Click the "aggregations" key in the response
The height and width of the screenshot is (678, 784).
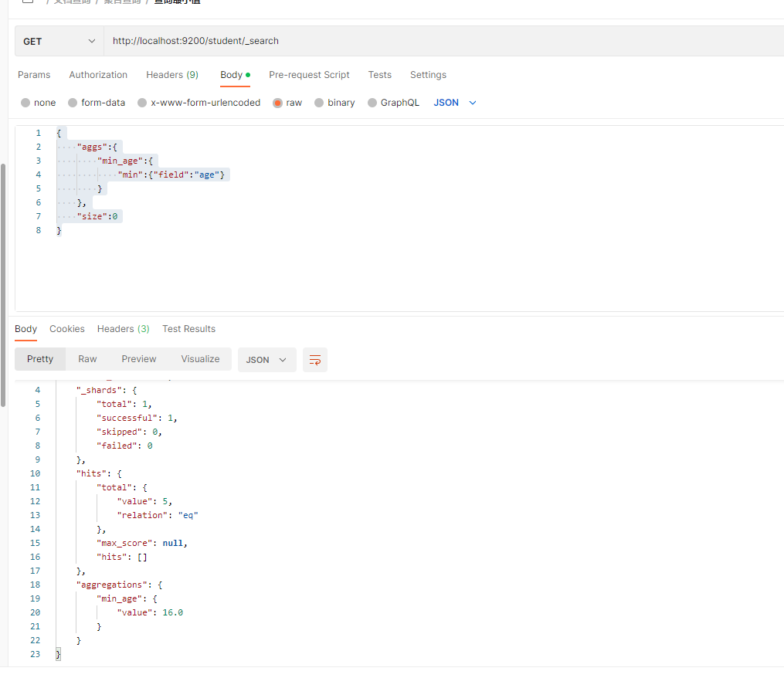tap(112, 585)
